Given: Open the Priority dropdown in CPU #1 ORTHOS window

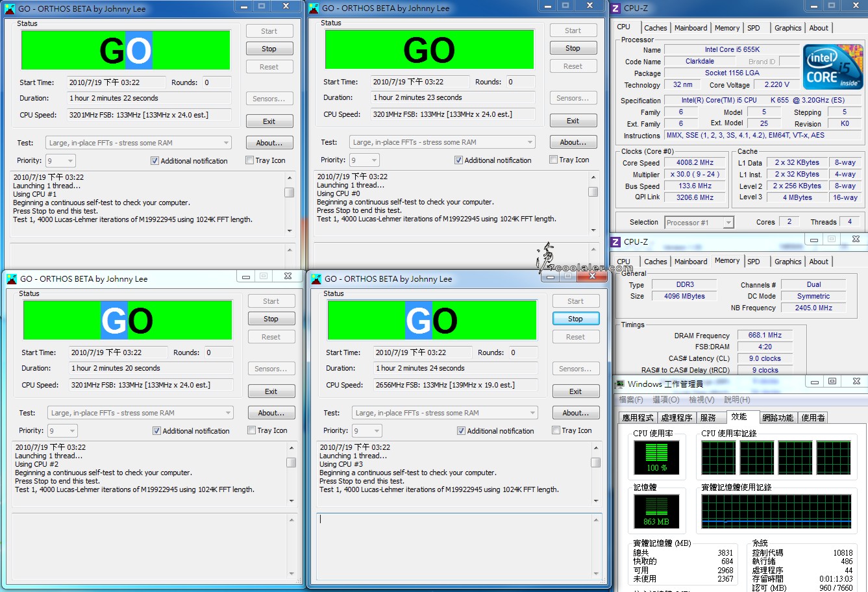Looking at the screenshot, I should coord(60,160).
